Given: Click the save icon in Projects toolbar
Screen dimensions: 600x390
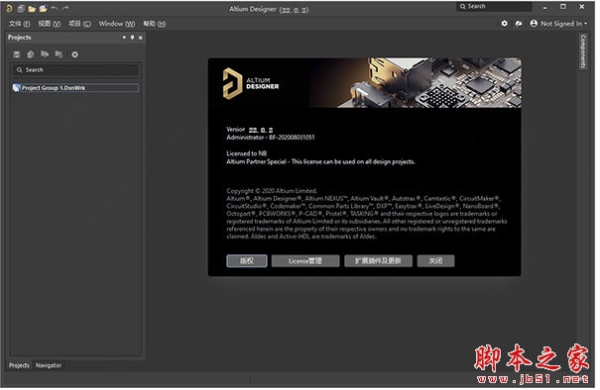Looking at the screenshot, I should tap(16, 54).
